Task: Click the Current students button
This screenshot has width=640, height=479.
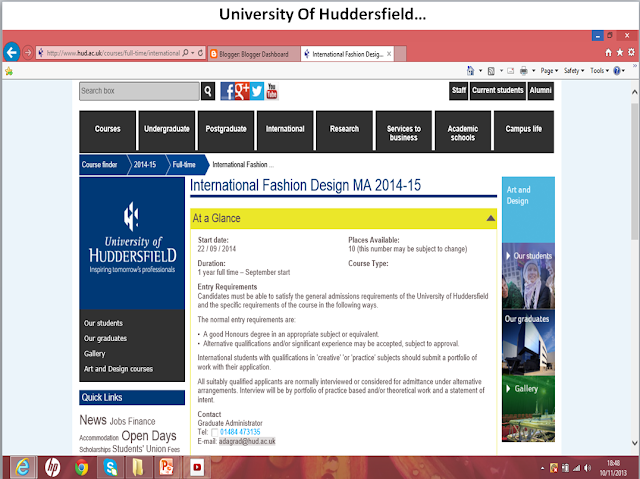Action: 498,91
